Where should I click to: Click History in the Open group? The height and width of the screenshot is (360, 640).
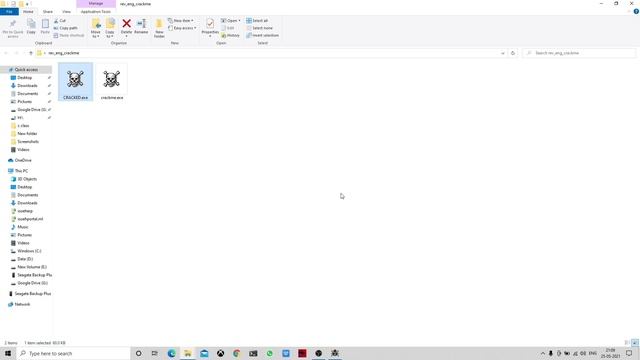coord(231,36)
